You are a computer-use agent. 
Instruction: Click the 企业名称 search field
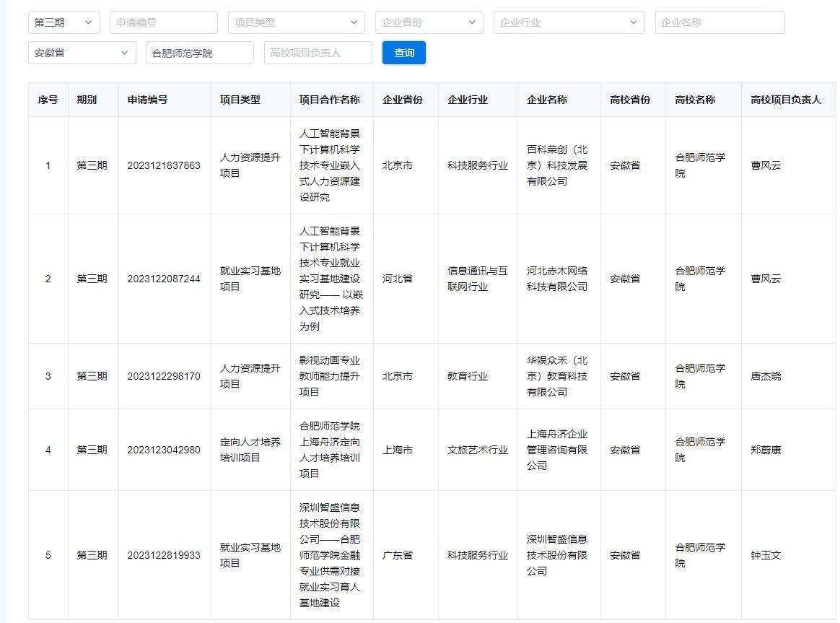tap(719, 22)
